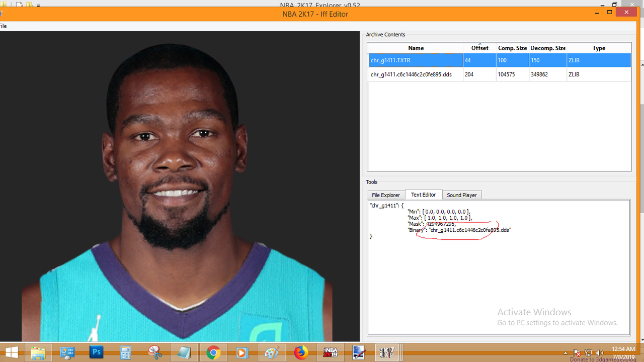Open the volume speaker tray icon
644x362 pixels.
[x=599, y=353]
